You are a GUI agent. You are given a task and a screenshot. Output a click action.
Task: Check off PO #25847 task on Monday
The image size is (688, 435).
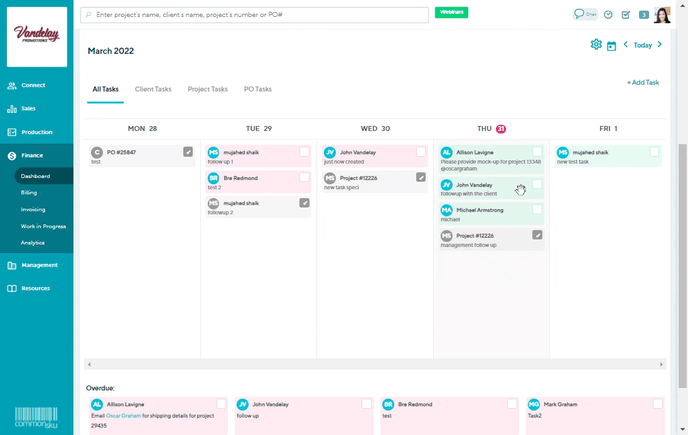(188, 152)
